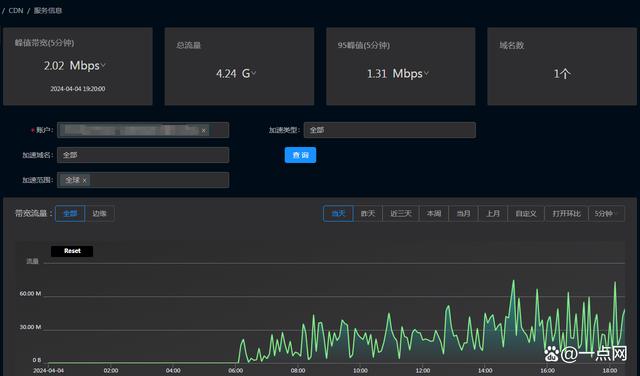The image size is (640, 376).
Task: Click the 域名数 card title
Action: point(512,45)
